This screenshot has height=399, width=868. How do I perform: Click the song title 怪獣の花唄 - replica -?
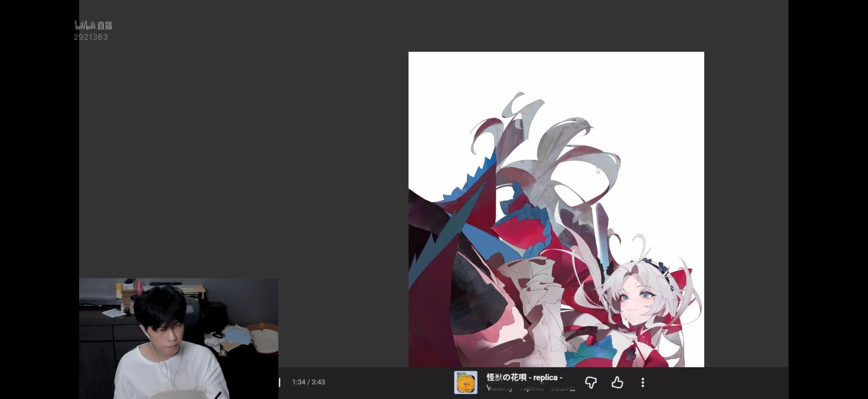[524, 377]
